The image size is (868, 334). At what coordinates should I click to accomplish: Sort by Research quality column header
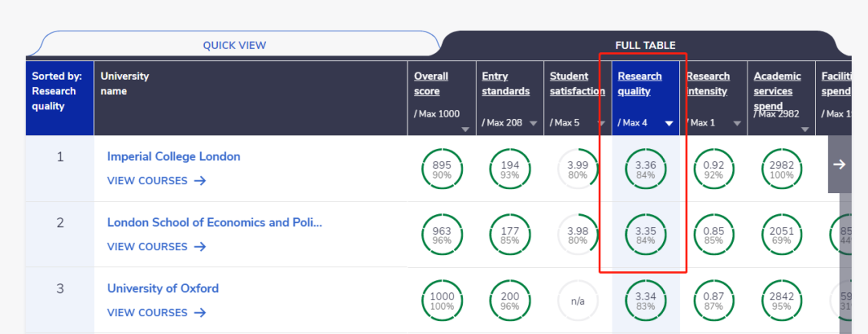pos(640,84)
